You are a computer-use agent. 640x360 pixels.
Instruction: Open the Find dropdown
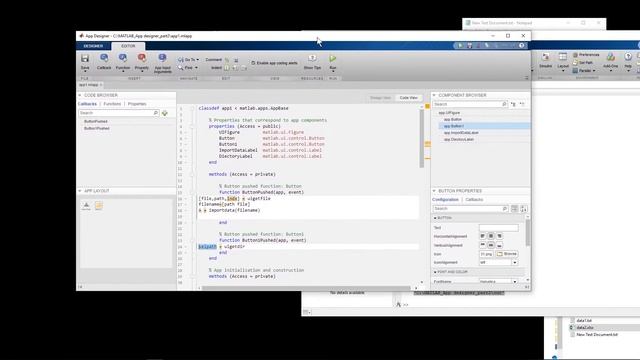(x=188, y=68)
